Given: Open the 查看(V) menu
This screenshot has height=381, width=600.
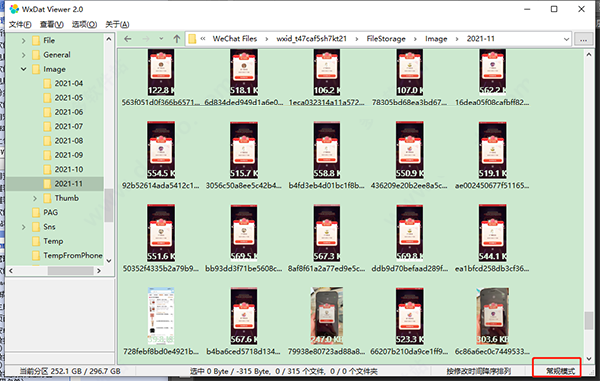Looking at the screenshot, I should pyautogui.click(x=52, y=24).
